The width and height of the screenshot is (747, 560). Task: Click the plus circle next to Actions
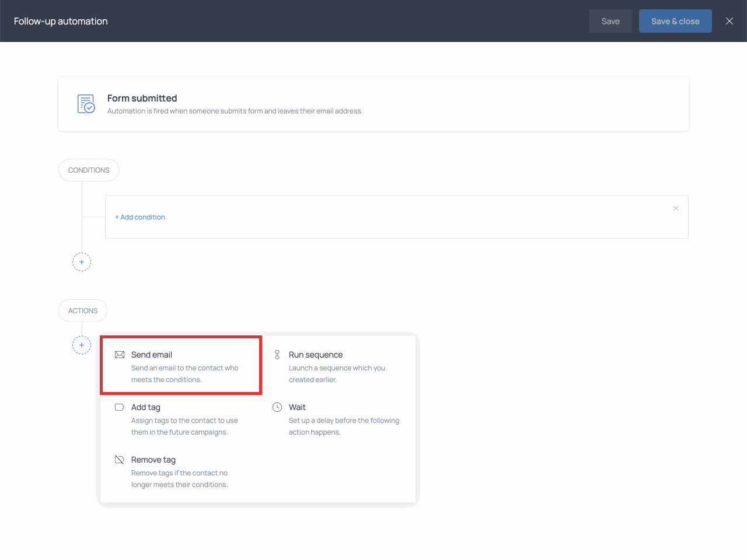82,345
